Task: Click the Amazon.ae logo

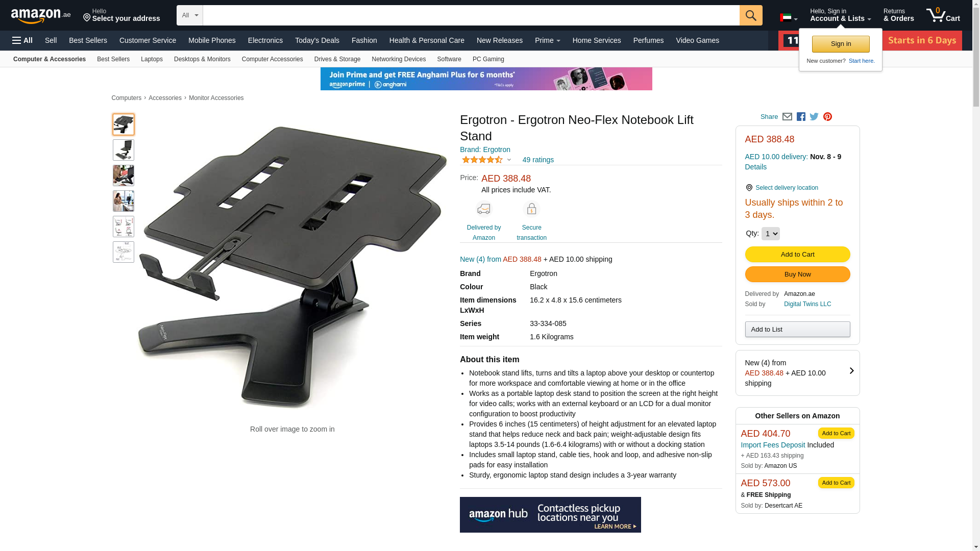Action: pyautogui.click(x=41, y=15)
